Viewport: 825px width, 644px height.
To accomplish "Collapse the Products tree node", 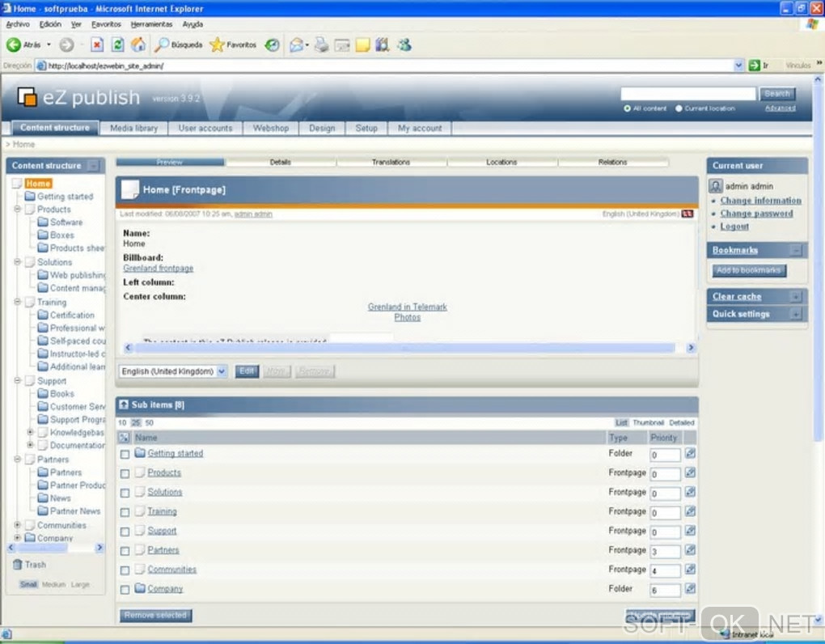I will 17,209.
